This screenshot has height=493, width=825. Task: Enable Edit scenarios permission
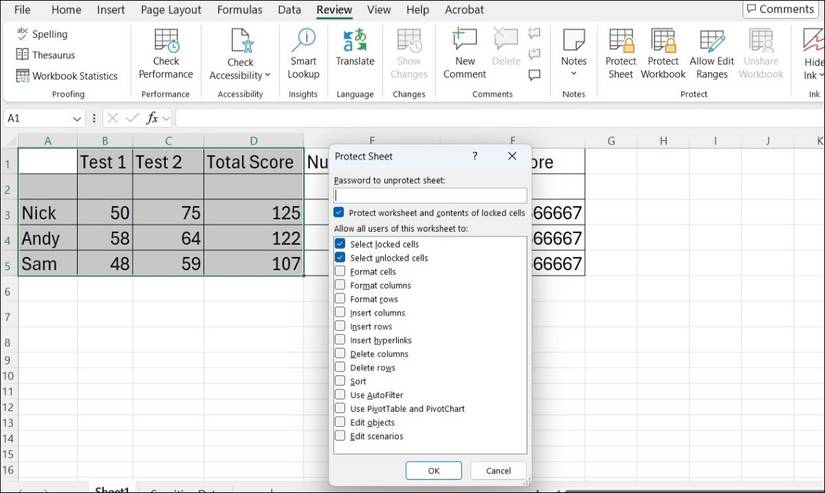[340, 435]
